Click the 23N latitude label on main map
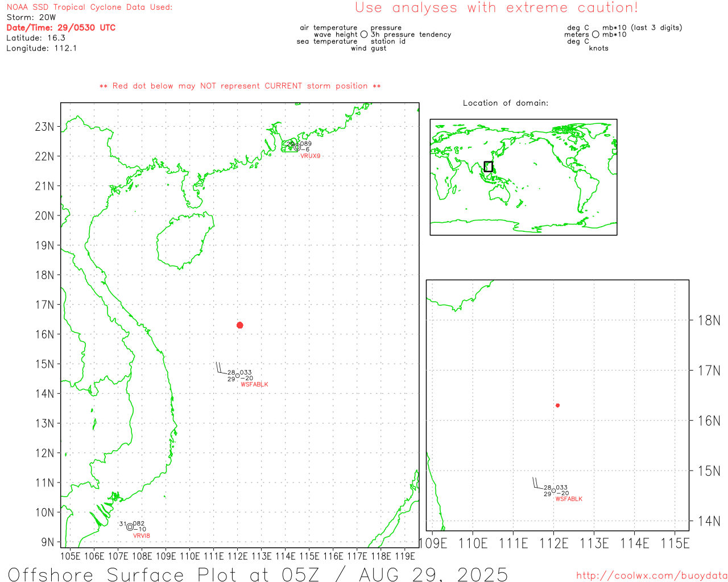Image resolution: width=728 pixels, height=582 pixels. [x=45, y=127]
